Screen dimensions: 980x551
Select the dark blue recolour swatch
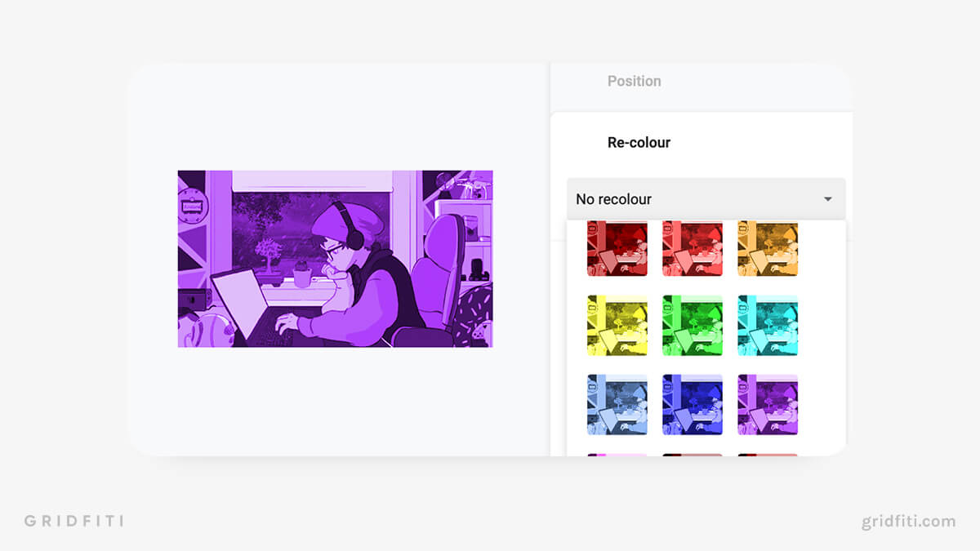[x=693, y=402]
